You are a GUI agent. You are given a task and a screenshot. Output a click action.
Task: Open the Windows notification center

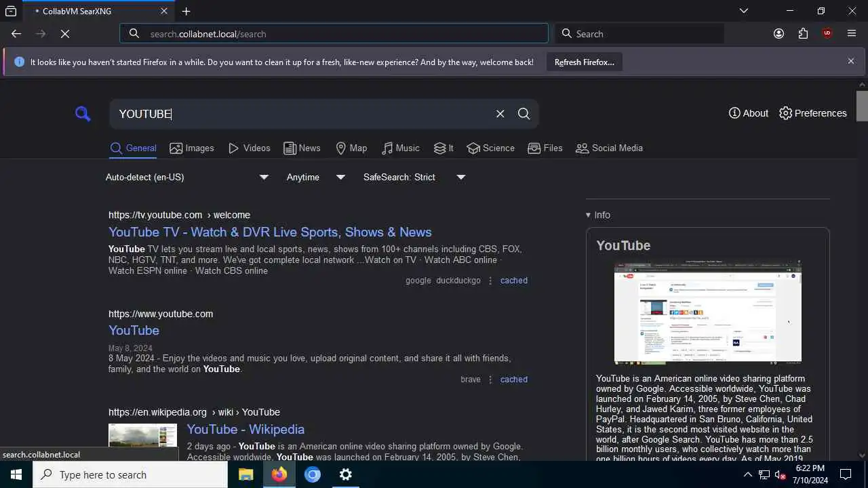846,474
